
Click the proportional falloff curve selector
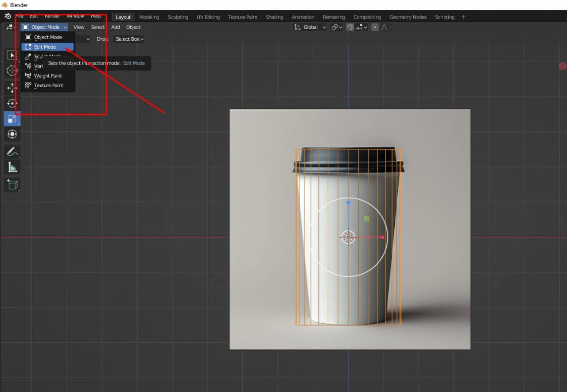tap(385, 27)
